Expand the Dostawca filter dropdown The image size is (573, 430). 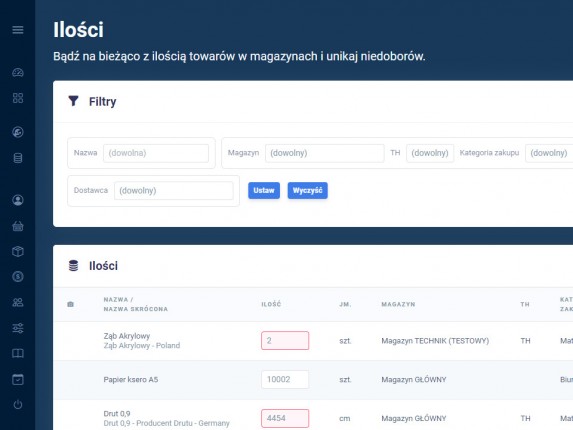(174, 191)
